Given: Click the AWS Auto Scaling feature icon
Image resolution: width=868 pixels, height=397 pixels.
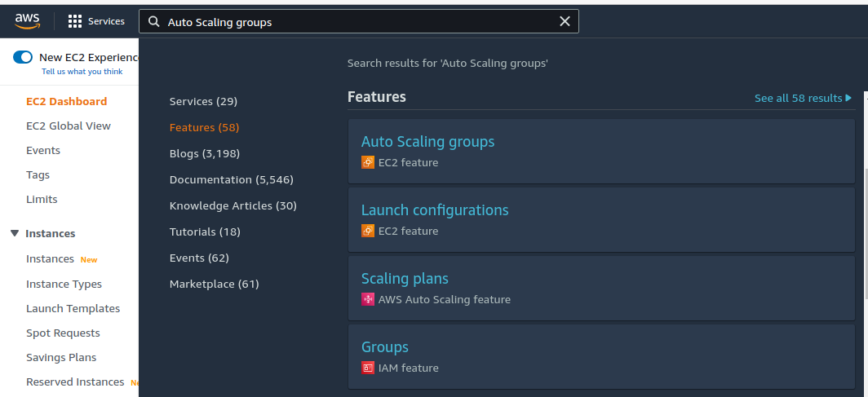Looking at the screenshot, I should pyautogui.click(x=368, y=299).
